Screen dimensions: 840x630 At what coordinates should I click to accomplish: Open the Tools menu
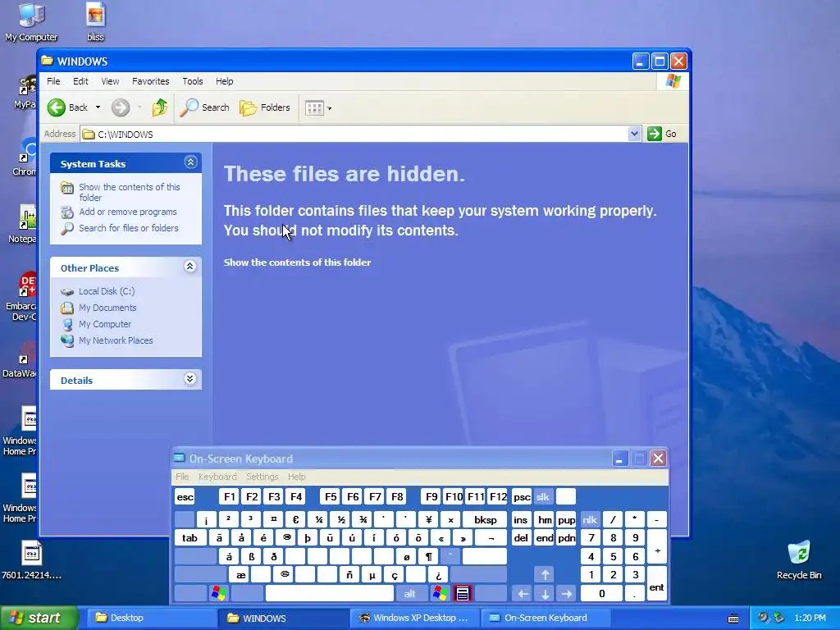[192, 81]
